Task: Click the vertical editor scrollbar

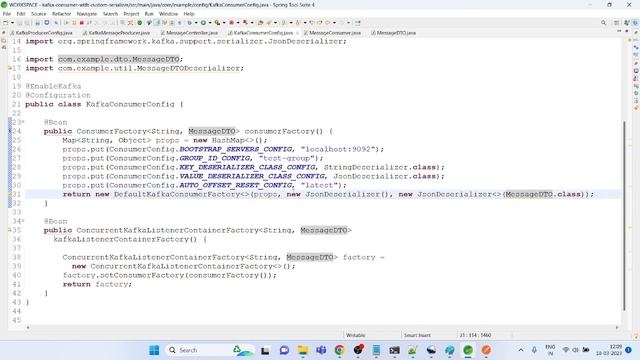Action: click(x=624, y=216)
